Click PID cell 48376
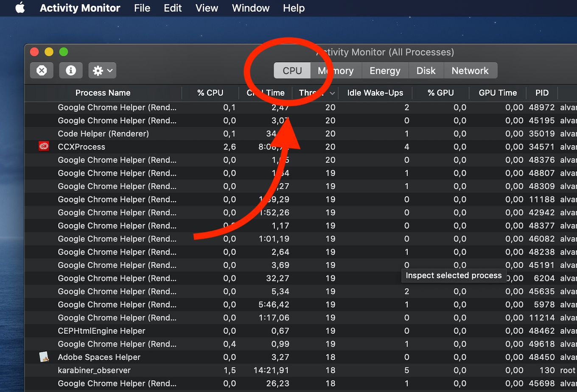The image size is (577, 392). click(542, 160)
